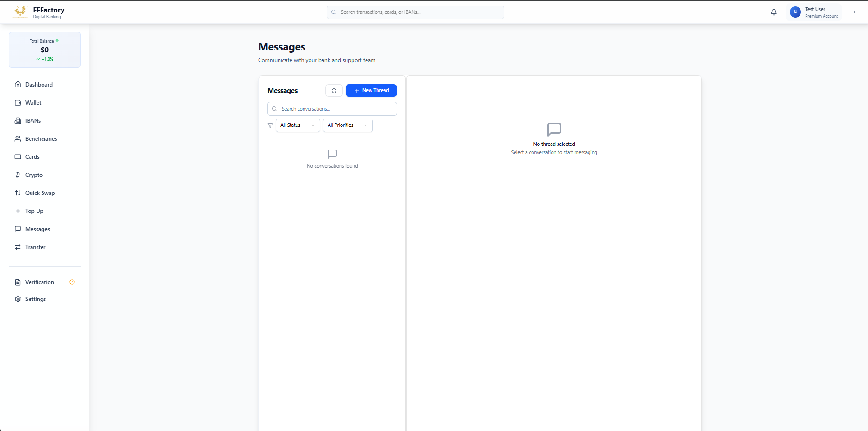
Task: Refresh the messages list
Action: tap(334, 91)
